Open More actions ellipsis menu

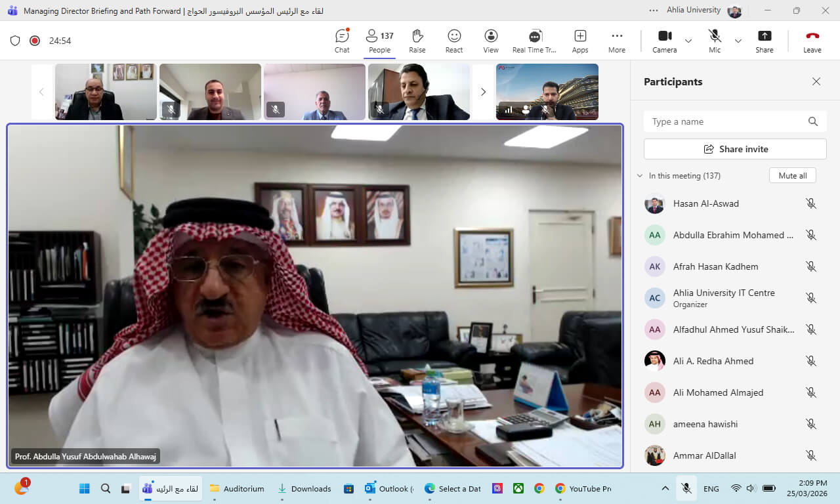click(x=616, y=41)
